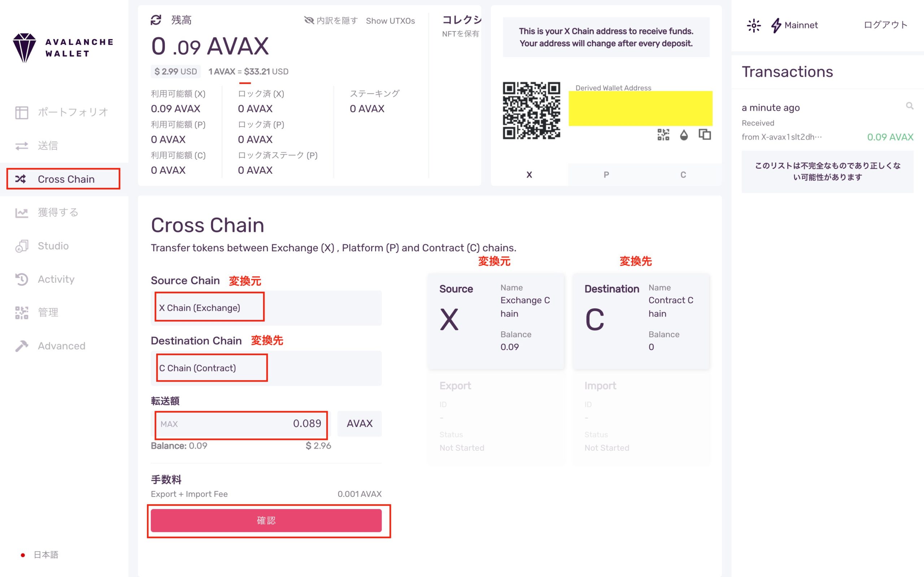Click the transaction search magnifier icon
Viewport: 924px width, 577px height.
pyautogui.click(x=910, y=106)
